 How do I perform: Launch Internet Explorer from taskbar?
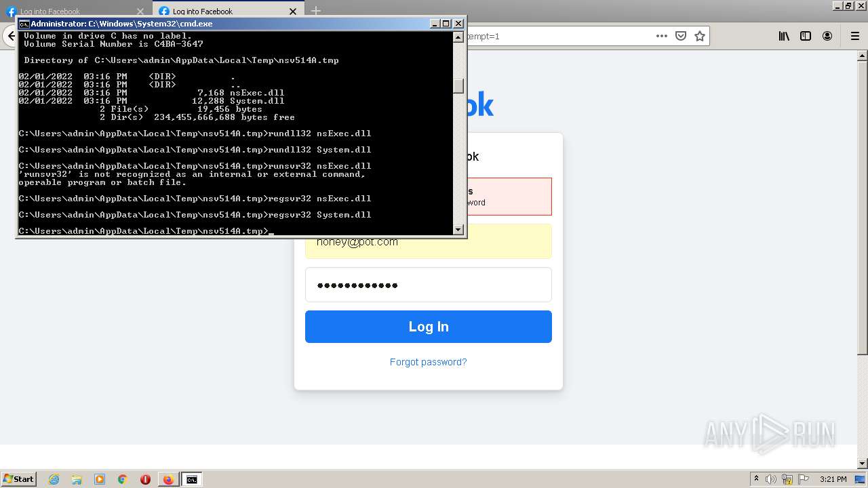point(54,479)
